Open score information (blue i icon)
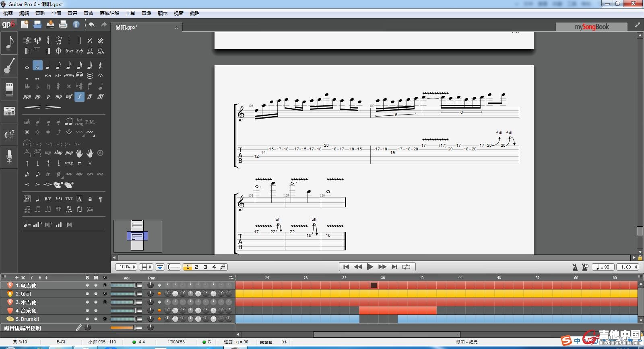644x349 pixels. point(76,25)
